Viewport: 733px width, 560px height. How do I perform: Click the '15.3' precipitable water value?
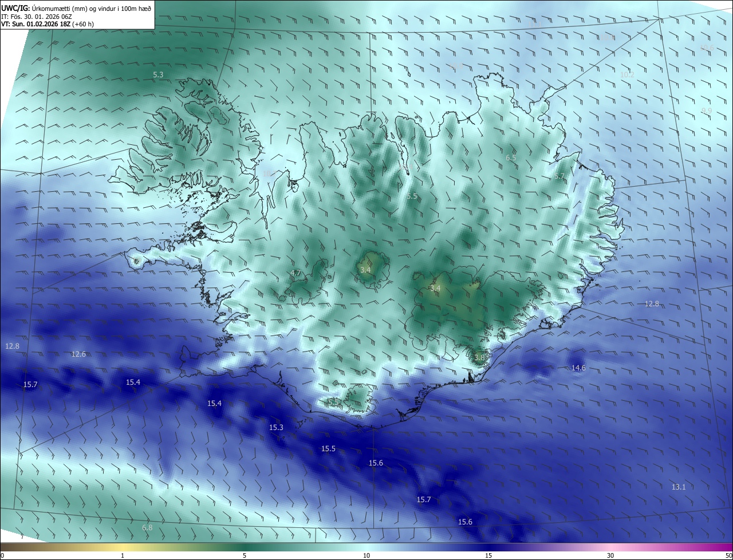276,427
